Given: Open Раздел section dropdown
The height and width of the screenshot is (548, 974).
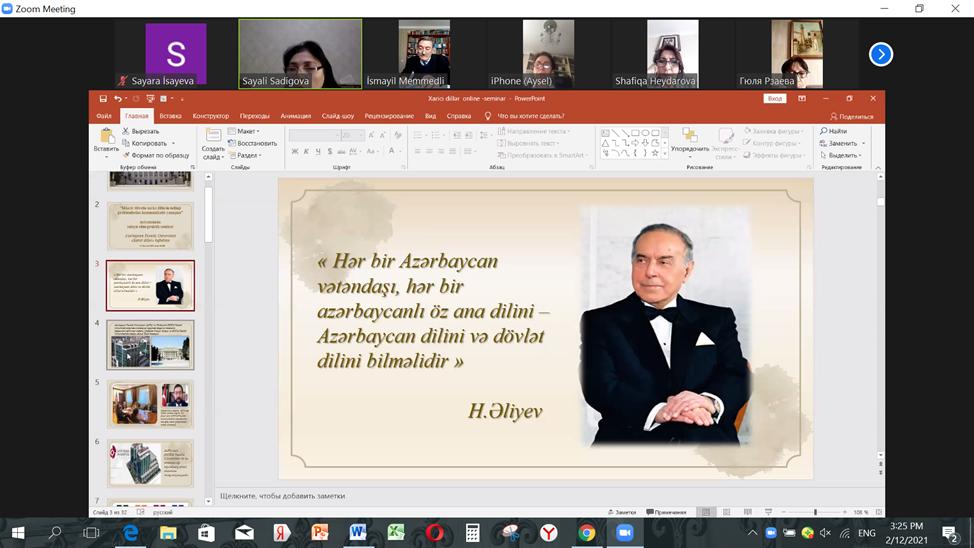Looking at the screenshot, I should coord(245,155).
